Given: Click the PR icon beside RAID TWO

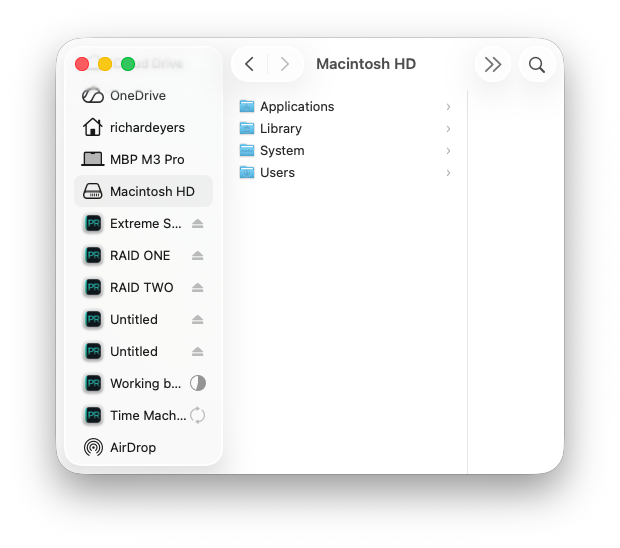Looking at the screenshot, I should [93, 287].
